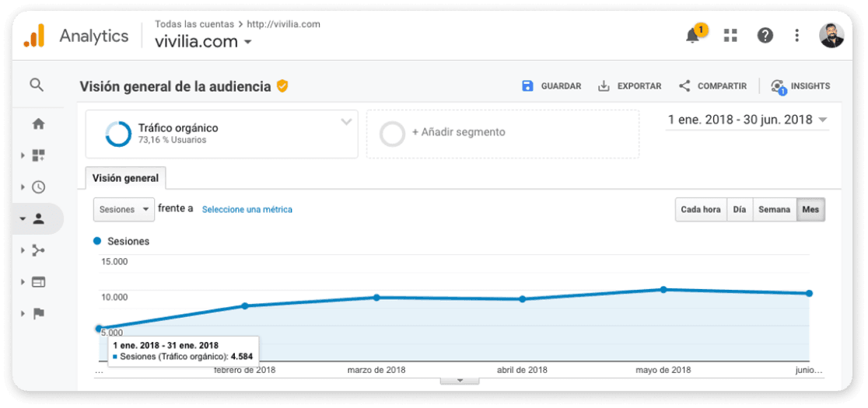
Task: Open Acquisition icon in sidebar
Action: pyautogui.click(x=38, y=250)
